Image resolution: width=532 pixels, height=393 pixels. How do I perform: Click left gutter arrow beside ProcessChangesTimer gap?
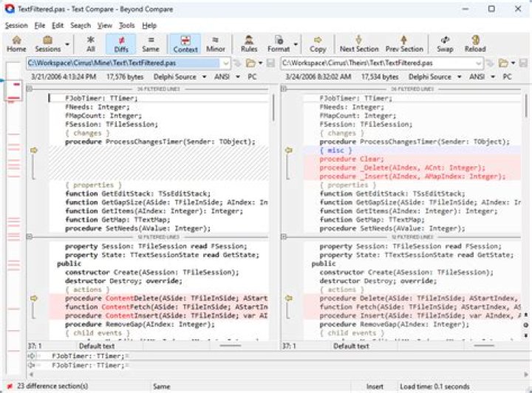coord(33,150)
